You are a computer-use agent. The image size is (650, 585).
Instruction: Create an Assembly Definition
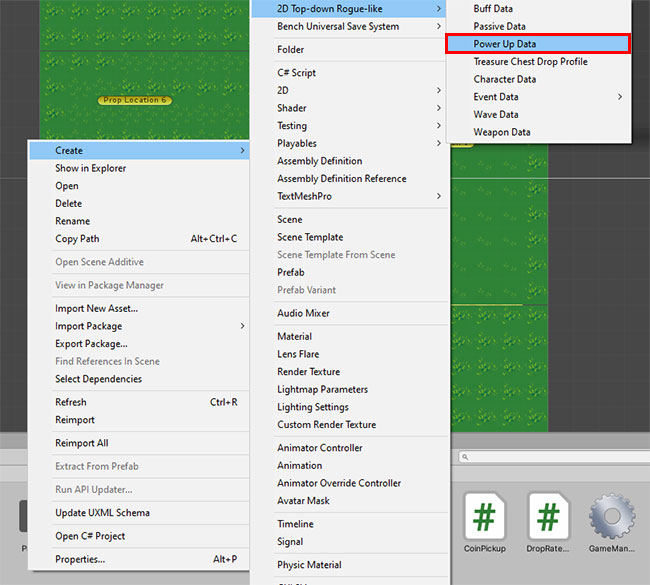pyautogui.click(x=349, y=161)
